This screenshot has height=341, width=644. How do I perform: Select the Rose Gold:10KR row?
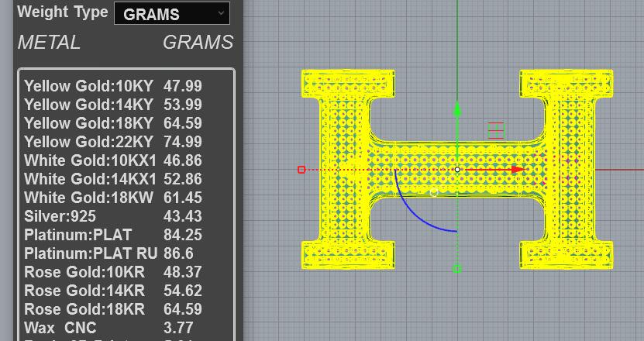click(113, 272)
